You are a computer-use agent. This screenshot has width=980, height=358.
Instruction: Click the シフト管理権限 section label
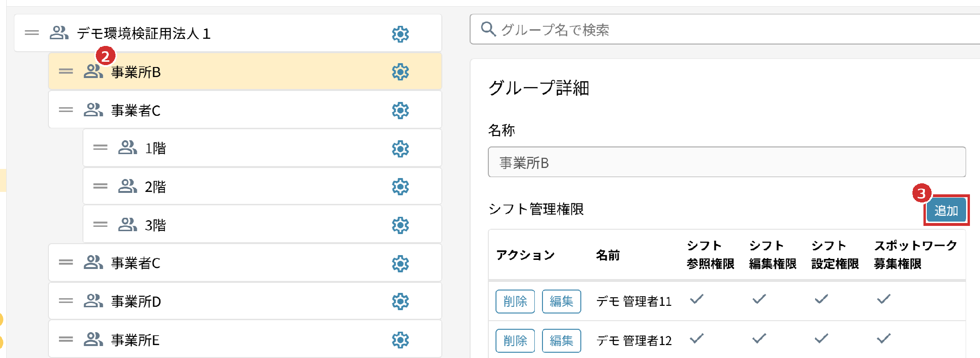coord(536,209)
